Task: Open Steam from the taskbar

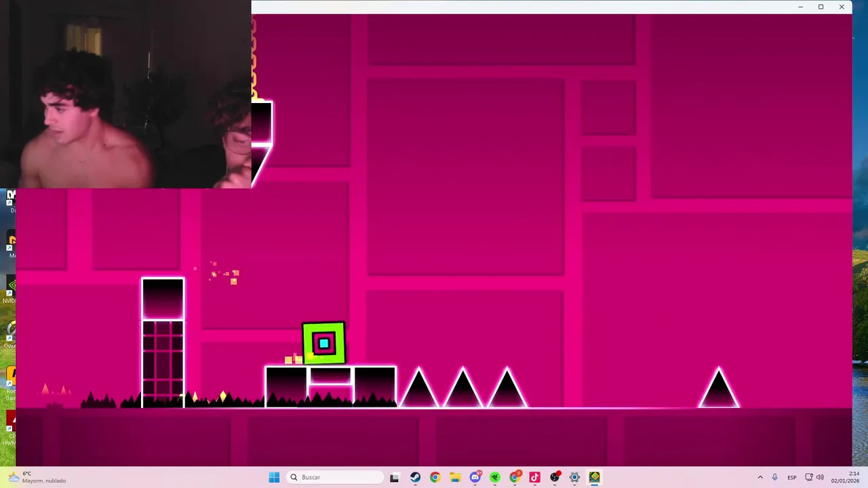Action: (415, 477)
